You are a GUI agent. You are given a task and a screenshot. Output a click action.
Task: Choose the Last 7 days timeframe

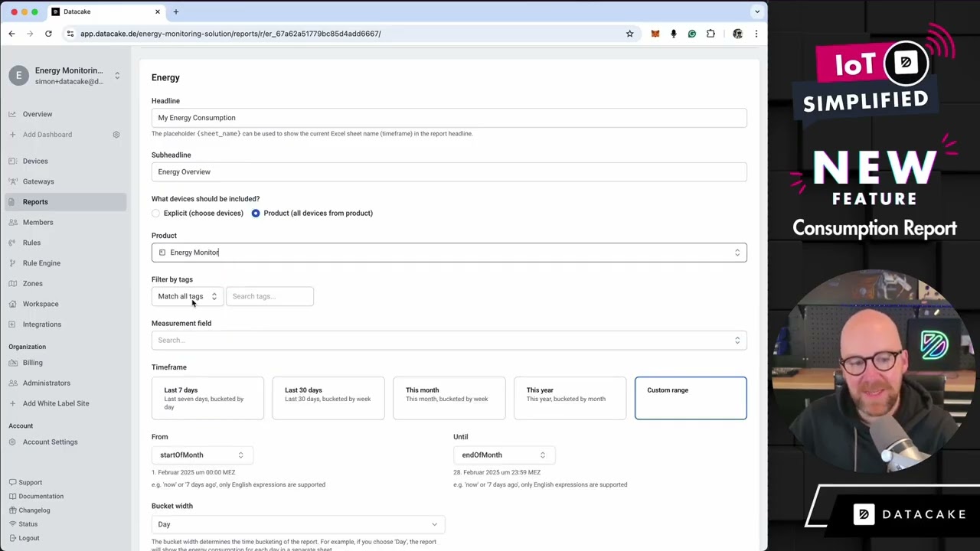207,398
